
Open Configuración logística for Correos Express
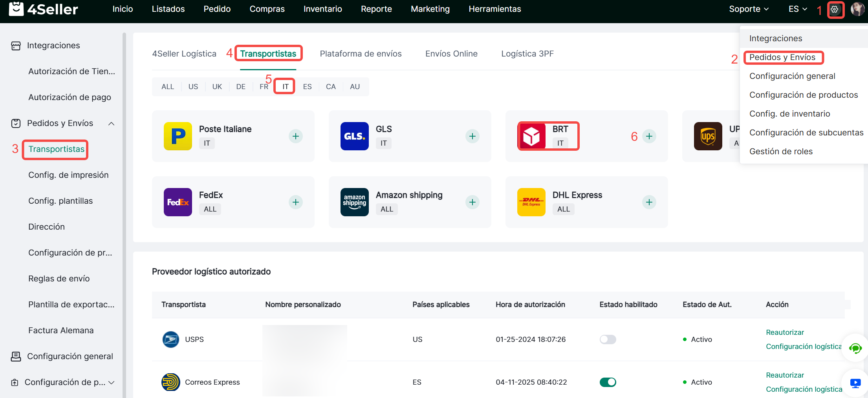tap(804, 389)
